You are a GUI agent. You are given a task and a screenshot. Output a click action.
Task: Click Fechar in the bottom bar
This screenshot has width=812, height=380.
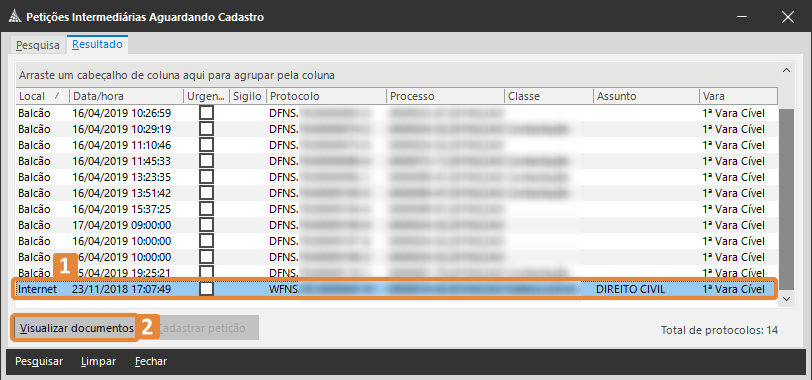[151, 361]
